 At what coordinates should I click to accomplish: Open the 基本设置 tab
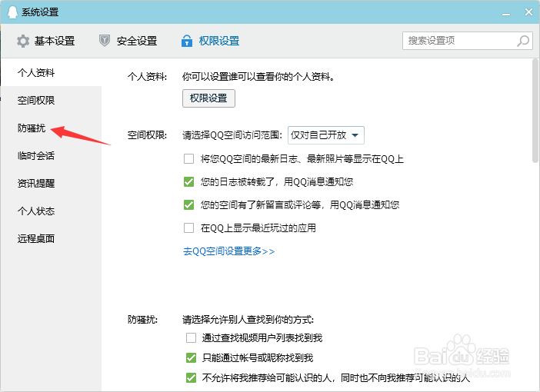(x=46, y=41)
